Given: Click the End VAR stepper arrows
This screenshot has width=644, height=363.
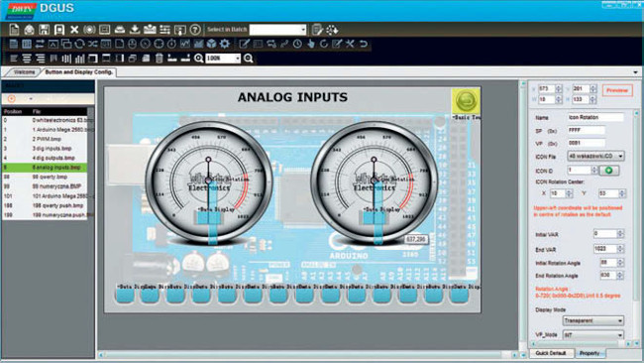Looking at the screenshot, I should tap(620, 249).
